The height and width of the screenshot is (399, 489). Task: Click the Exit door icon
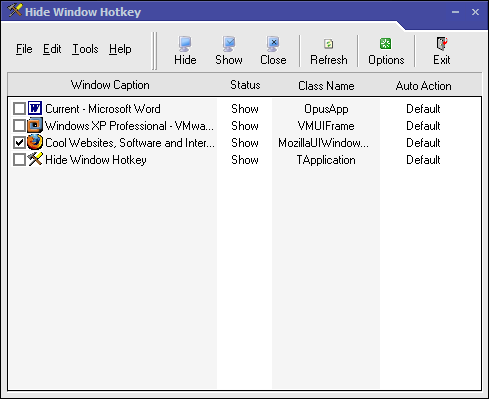point(442,44)
